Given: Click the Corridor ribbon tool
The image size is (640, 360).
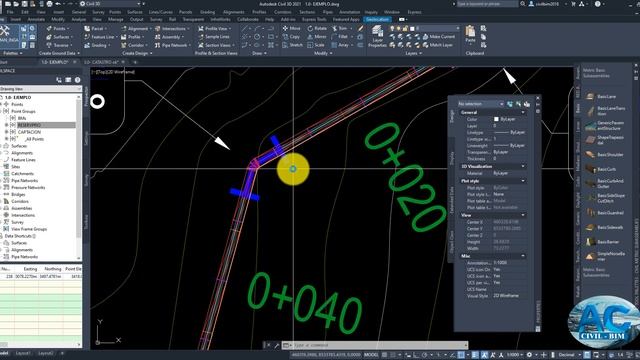Looking at the screenshot, I should pyautogui.click(x=133, y=45).
